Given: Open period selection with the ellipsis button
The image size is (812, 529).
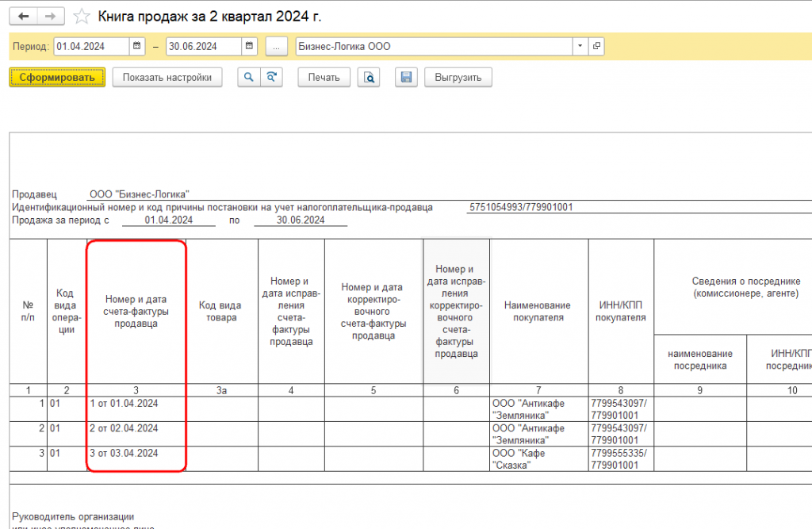Looking at the screenshot, I should [x=277, y=46].
